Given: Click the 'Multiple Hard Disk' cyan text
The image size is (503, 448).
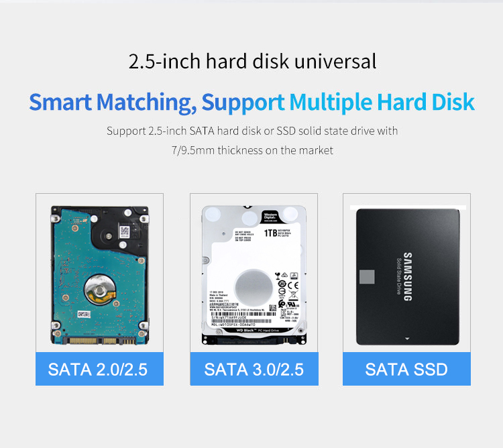Looking at the screenshot, I should coord(382,103).
